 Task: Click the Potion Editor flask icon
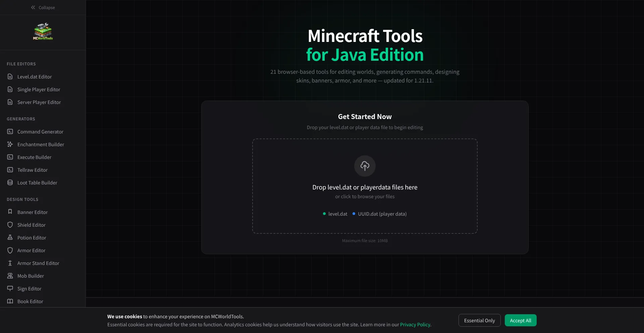coord(10,237)
